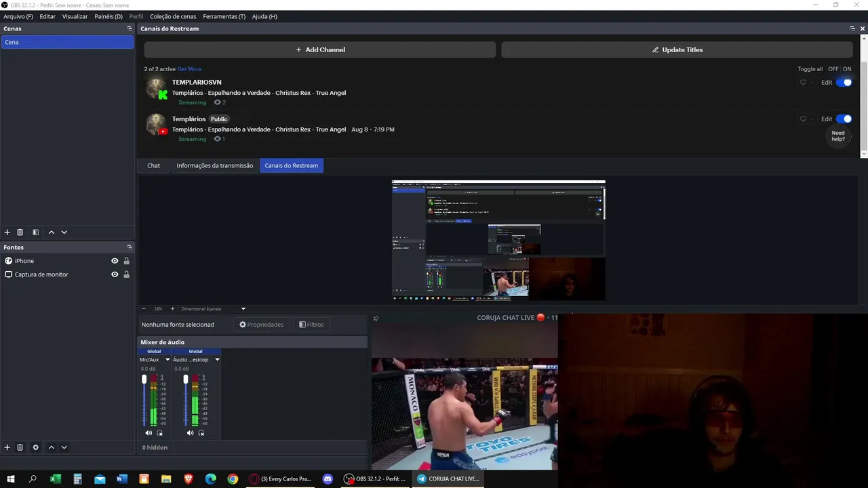This screenshot has width=868, height=488.
Task: Open the Mic/Aux mixer options dropdown
Action: click(x=167, y=360)
